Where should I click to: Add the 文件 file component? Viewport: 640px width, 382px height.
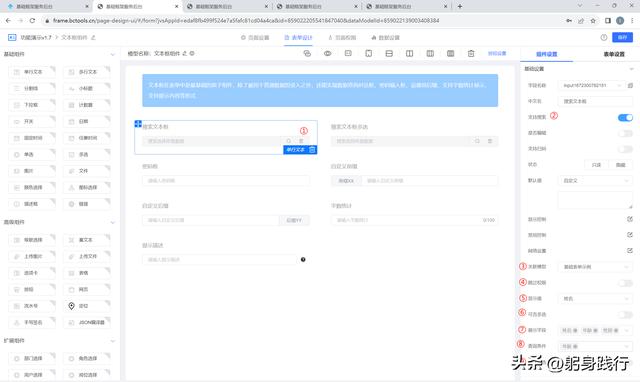(87, 171)
